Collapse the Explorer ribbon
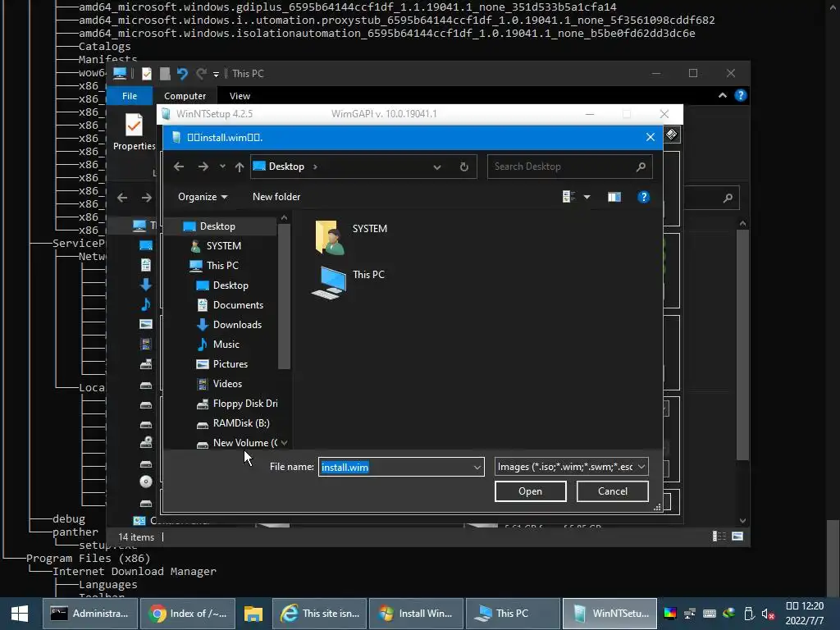The image size is (840, 630). [x=722, y=95]
